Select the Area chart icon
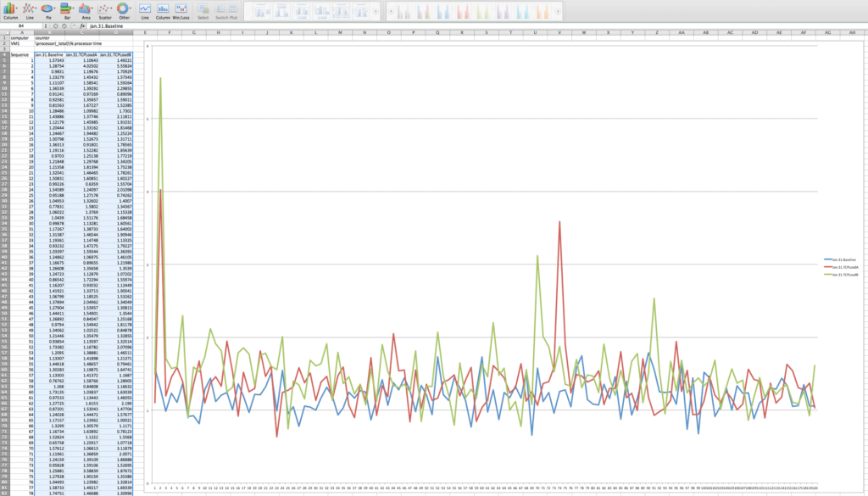The image size is (868, 496). click(84, 8)
